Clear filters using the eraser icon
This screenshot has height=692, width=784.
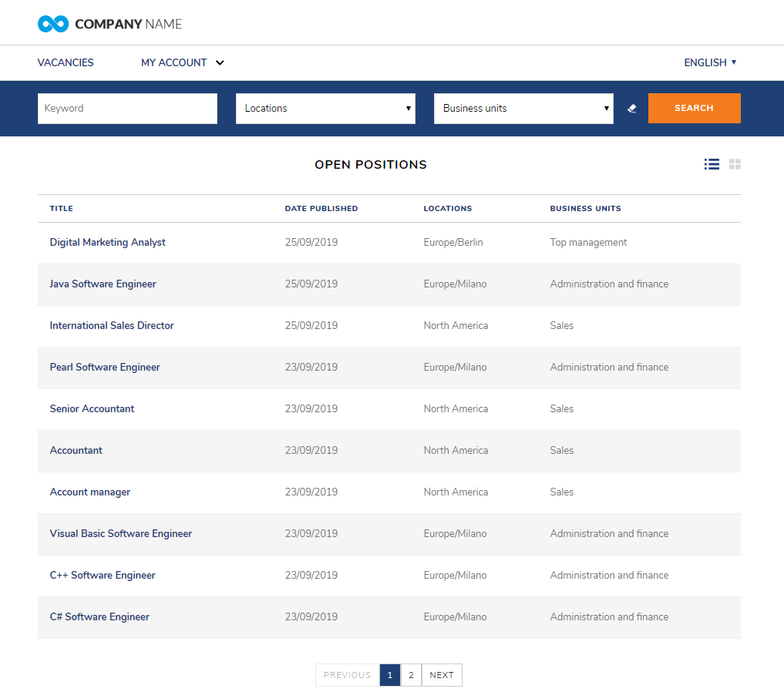tap(631, 108)
